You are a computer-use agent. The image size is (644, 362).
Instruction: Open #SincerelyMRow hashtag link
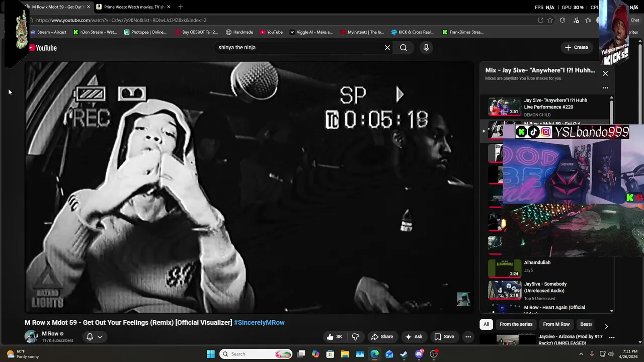point(259,322)
